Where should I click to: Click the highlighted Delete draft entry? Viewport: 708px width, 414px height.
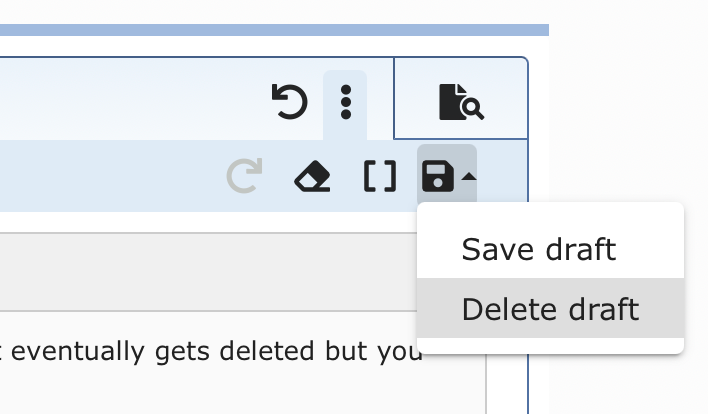pyautogui.click(x=550, y=308)
